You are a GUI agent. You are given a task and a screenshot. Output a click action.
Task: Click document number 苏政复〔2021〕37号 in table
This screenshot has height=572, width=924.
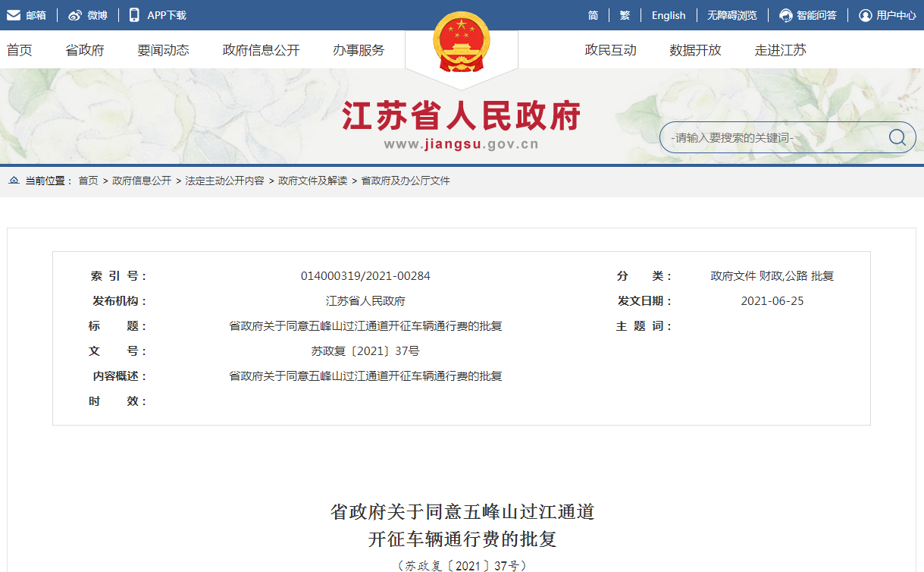[x=365, y=351]
